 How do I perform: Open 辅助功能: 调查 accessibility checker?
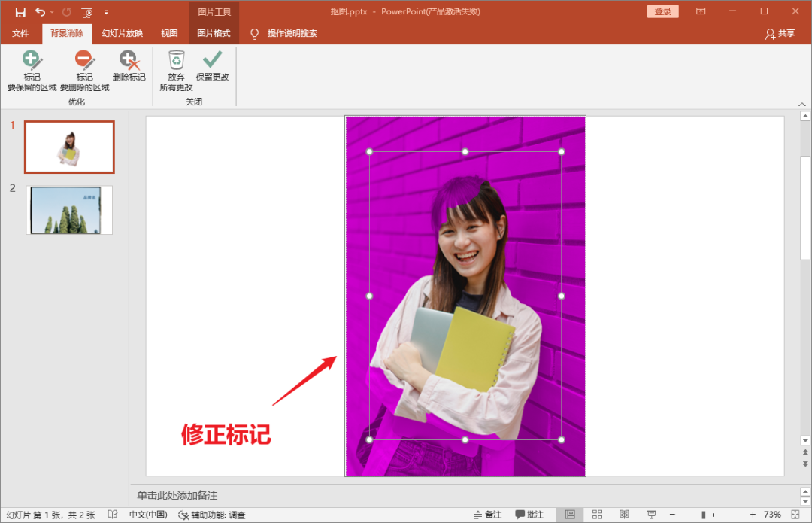212,515
